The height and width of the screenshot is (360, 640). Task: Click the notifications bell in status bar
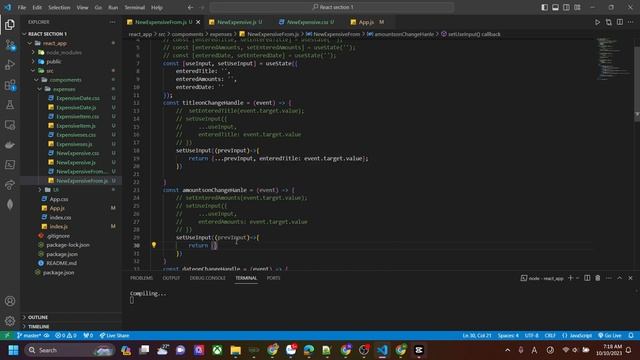631,336
